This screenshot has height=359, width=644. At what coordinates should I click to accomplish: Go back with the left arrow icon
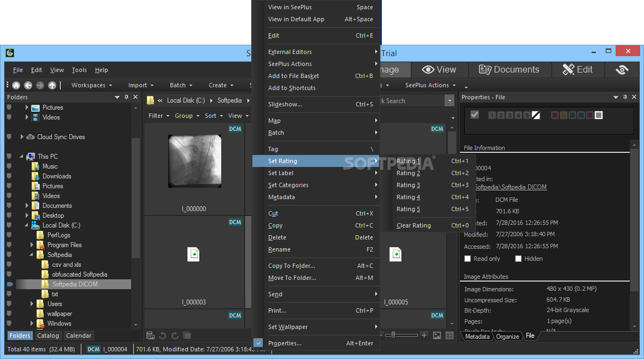point(28,85)
